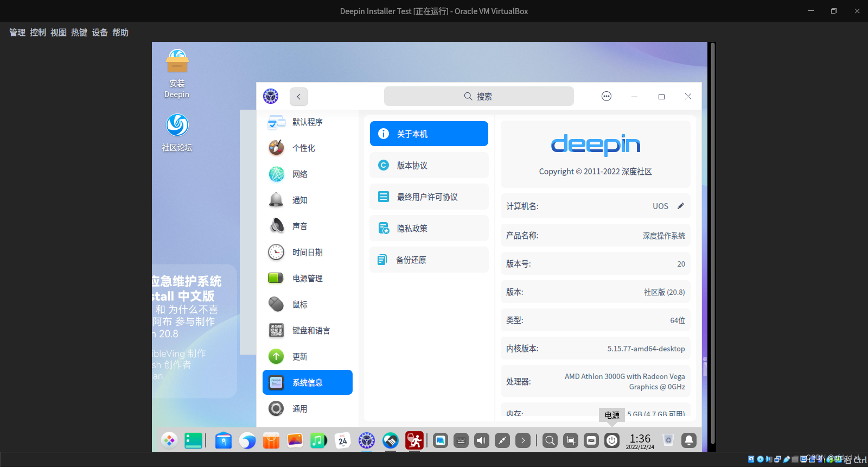Screen dimensions: 868x467
Task: Open the 更新 update settings
Action: click(x=308, y=357)
